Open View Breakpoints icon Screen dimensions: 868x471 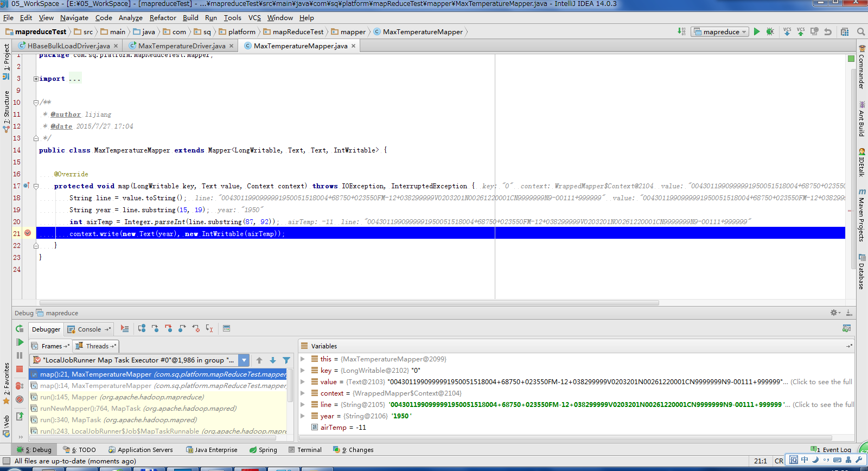click(x=20, y=386)
